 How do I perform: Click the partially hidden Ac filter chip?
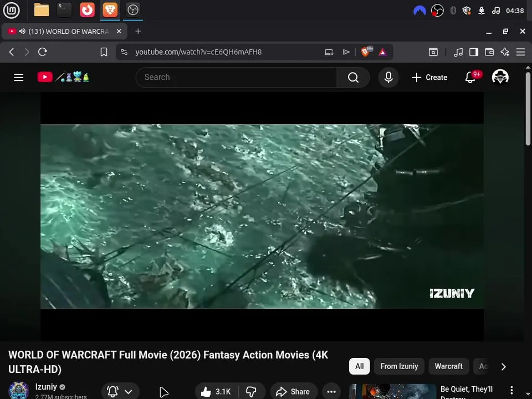pos(482,366)
